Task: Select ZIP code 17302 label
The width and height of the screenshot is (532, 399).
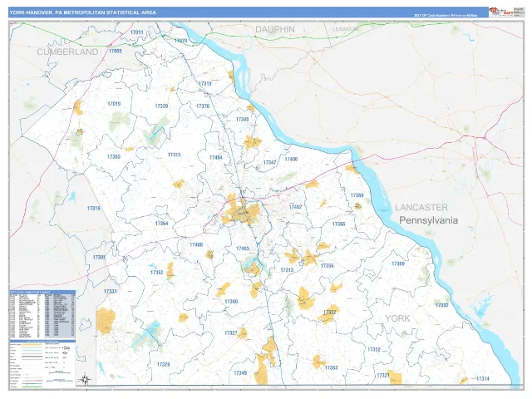Action: [x=441, y=305]
